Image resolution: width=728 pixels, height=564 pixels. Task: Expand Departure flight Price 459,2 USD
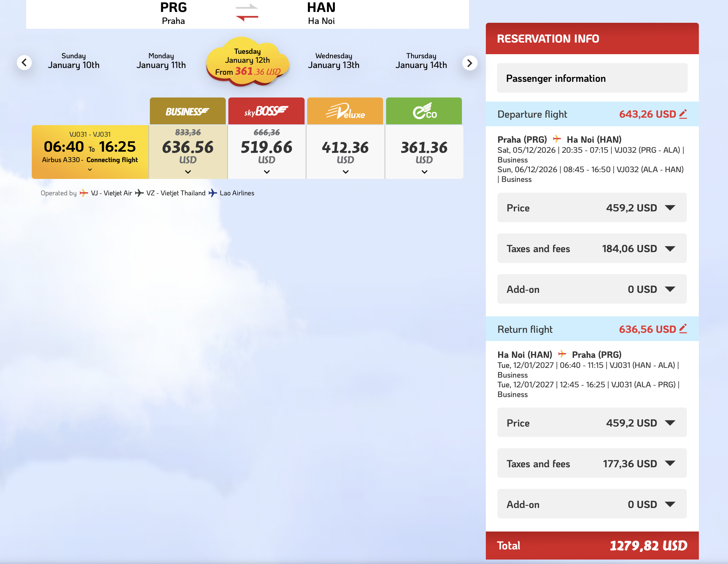click(592, 208)
